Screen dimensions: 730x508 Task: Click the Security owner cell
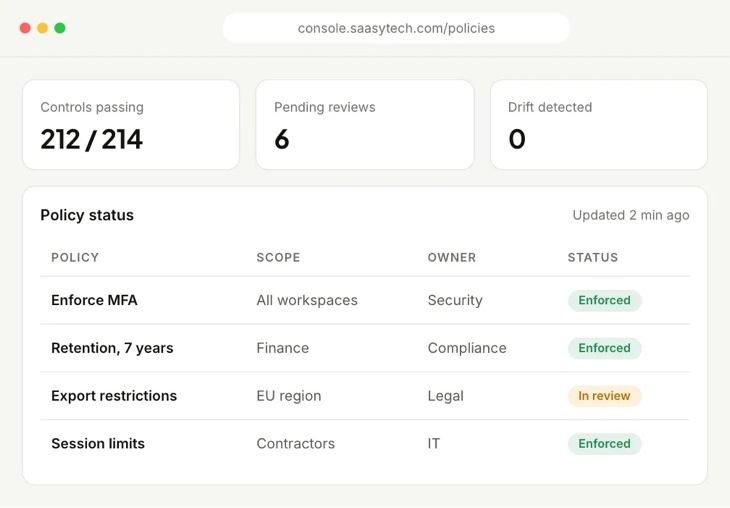point(455,300)
